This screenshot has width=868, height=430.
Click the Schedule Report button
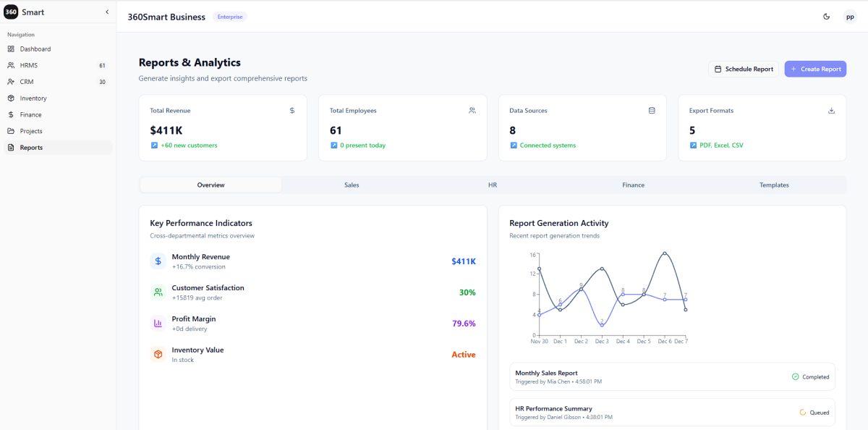pos(743,69)
